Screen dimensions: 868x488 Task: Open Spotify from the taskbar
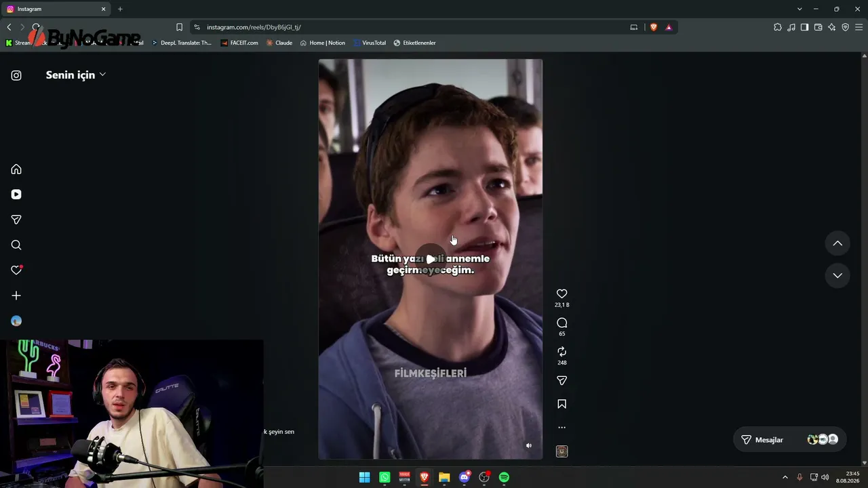pos(504,477)
